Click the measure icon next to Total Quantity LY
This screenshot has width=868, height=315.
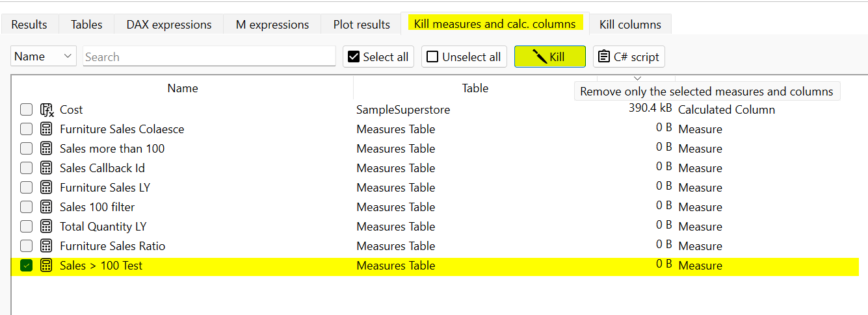46,227
